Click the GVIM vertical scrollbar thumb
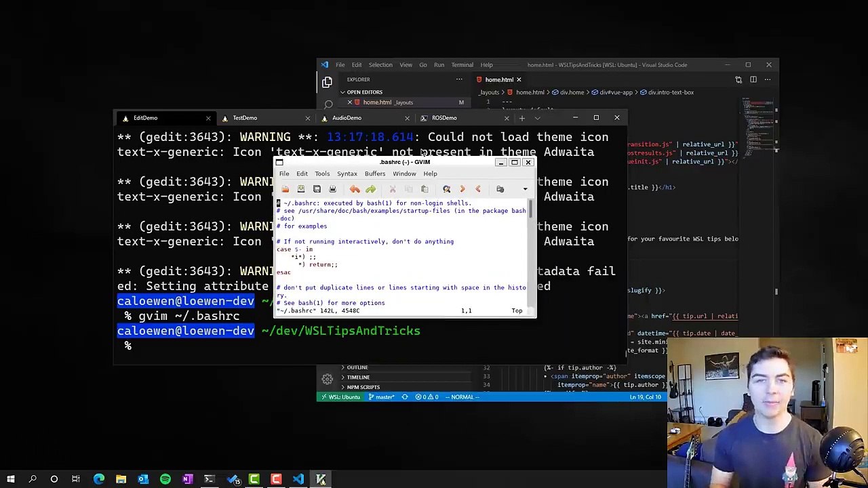868x488 pixels. (x=532, y=208)
